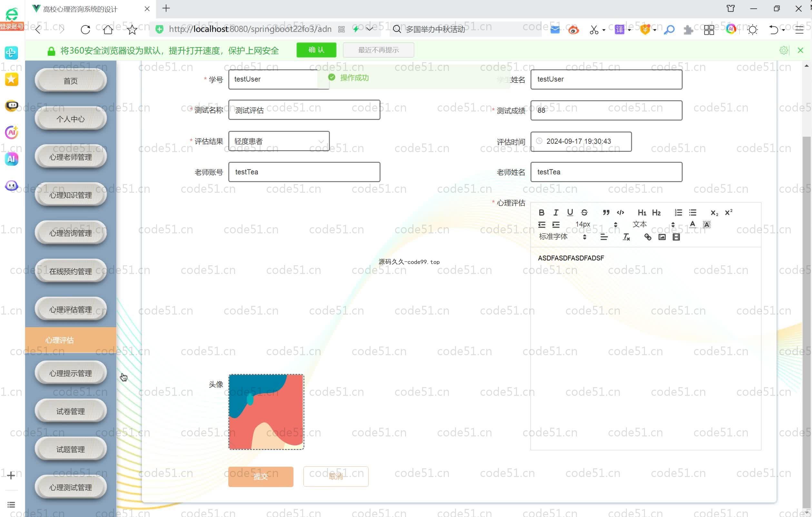Focus the 测试名称 input field
This screenshot has width=812, height=517.
click(304, 110)
